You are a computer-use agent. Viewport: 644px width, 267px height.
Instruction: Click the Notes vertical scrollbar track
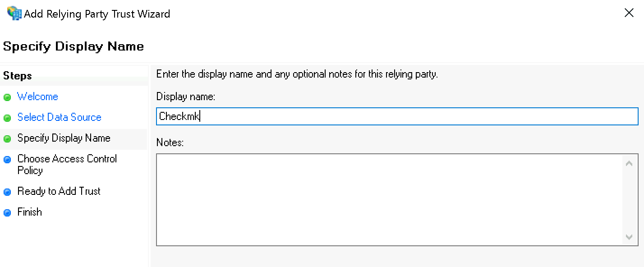(x=629, y=200)
